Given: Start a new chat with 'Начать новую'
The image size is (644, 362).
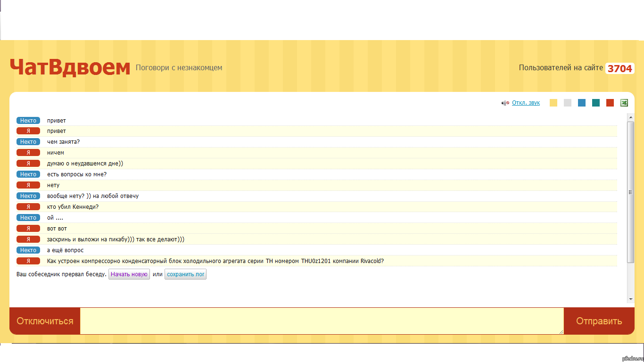Looking at the screenshot, I should (129, 274).
